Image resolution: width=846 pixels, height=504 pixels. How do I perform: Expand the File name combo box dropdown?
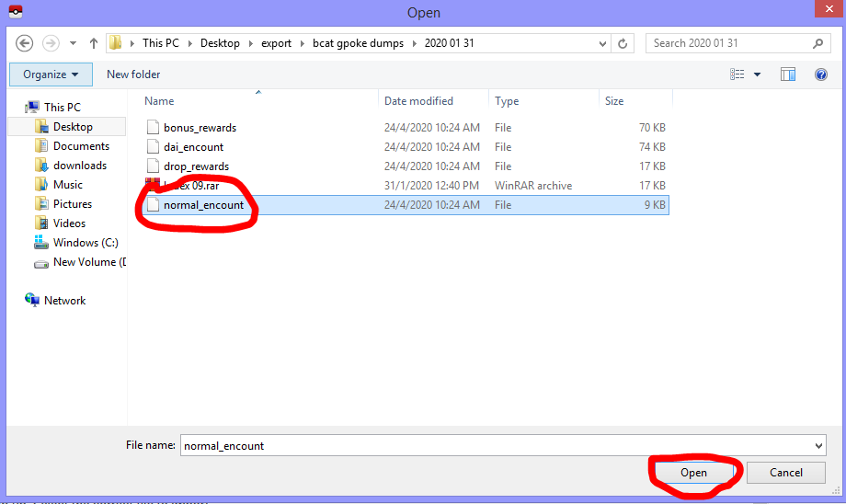pos(818,446)
